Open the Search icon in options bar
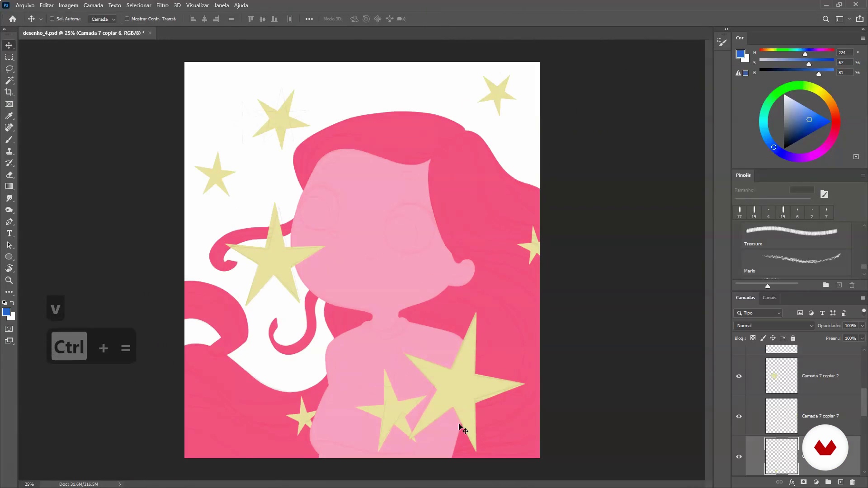 [826, 19]
